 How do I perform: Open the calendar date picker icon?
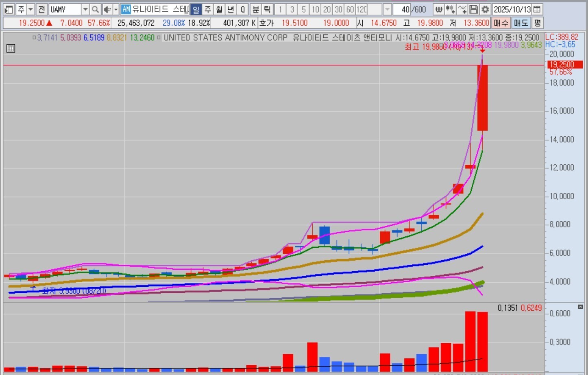click(537, 9)
